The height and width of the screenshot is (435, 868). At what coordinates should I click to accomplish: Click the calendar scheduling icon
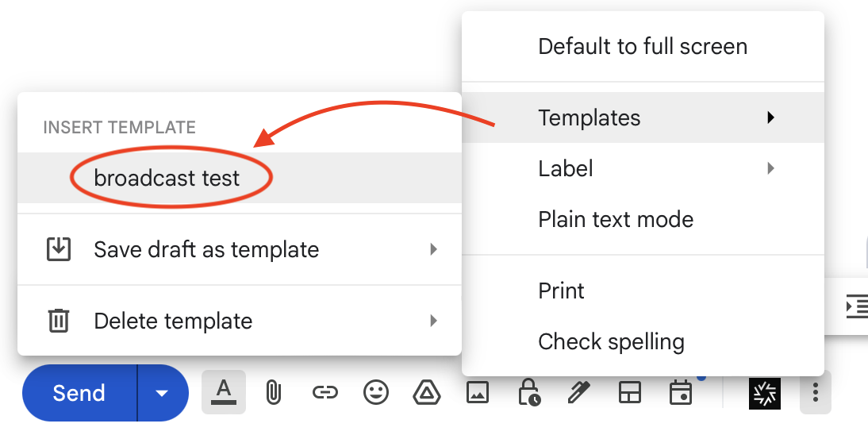point(681,392)
